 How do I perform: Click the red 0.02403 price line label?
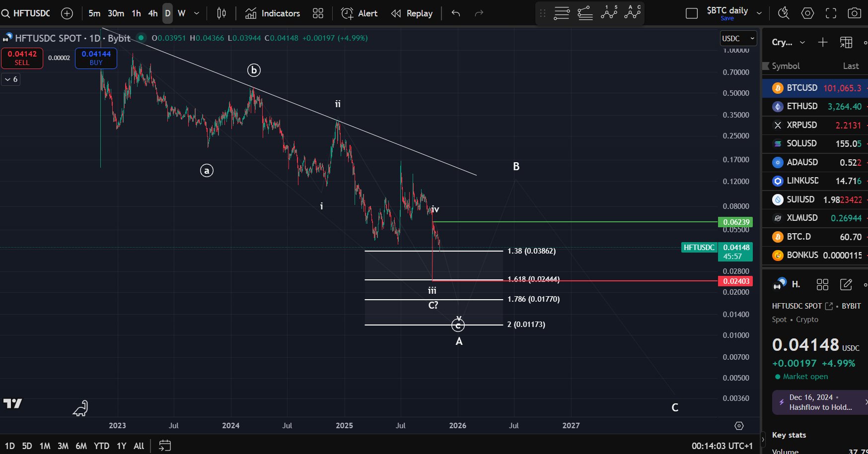(735, 281)
